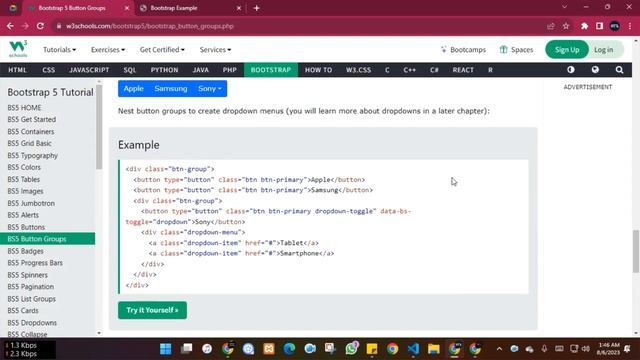Image resolution: width=640 pixels, height=360 pixels.
Task: Expand the Services dropdown
Action: point(215,49)
